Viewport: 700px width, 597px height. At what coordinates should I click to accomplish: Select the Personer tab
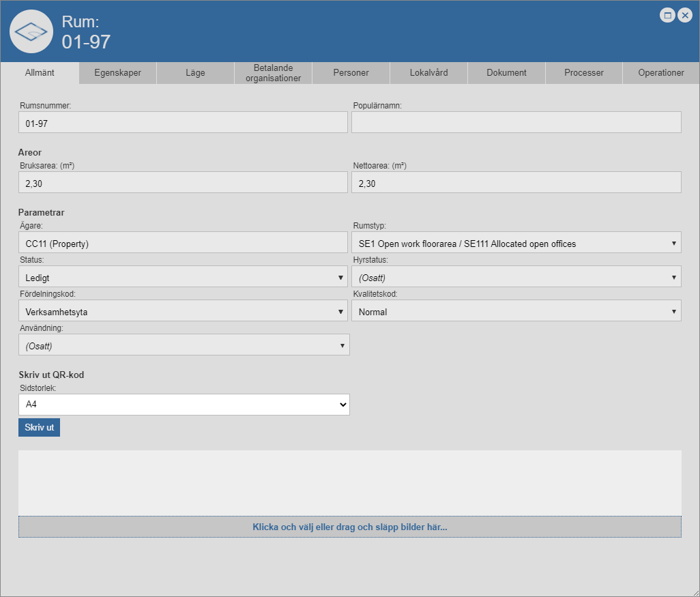tap(351, 73)
